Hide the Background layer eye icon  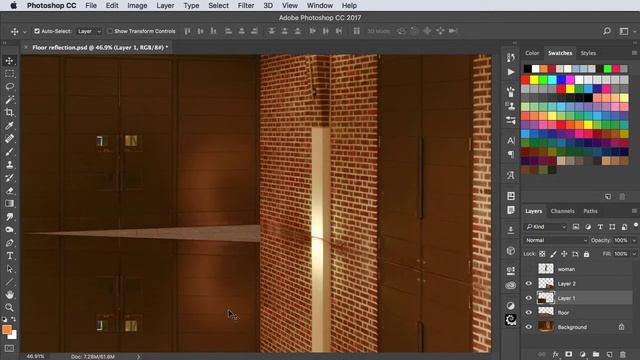coord(529,327)
